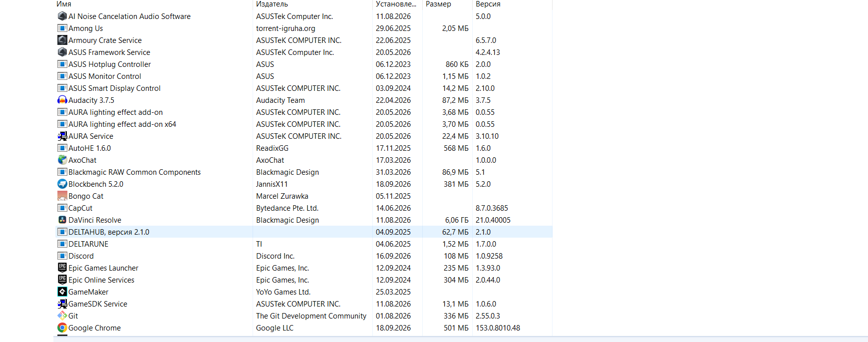Click the Among Us program icon
The height and width of the screenshot is (342, 868).
[62, 28]
